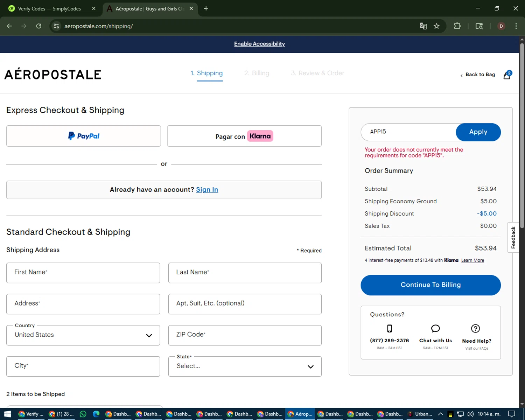Click Continue To Billing
This screenshot has width=525, height=420.
point(430,285)
